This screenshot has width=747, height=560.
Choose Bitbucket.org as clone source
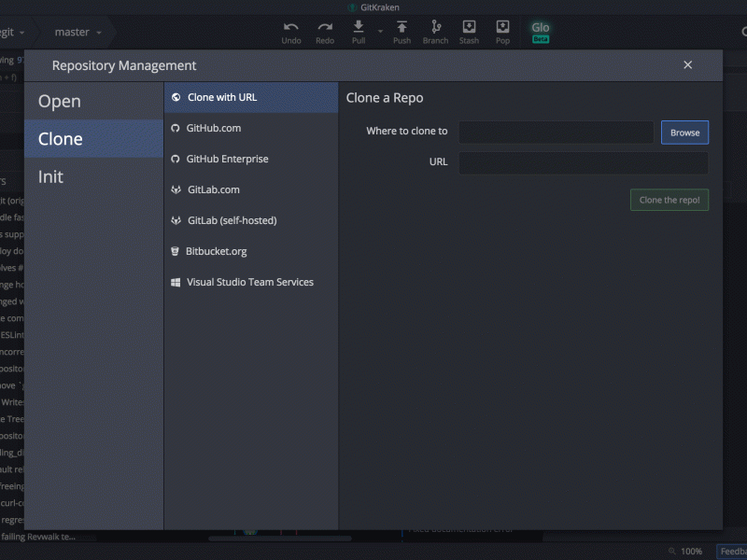(x=251, y=251)
